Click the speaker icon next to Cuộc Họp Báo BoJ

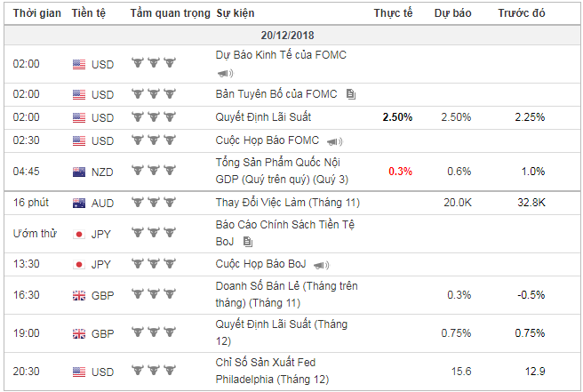pyautogui.click(x=322, y=265)
